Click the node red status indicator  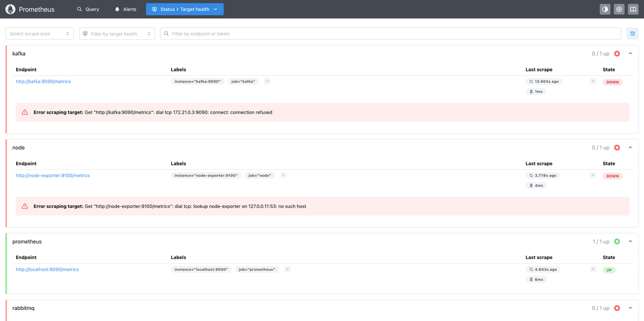pyautogui.click(x=617, y=148)
